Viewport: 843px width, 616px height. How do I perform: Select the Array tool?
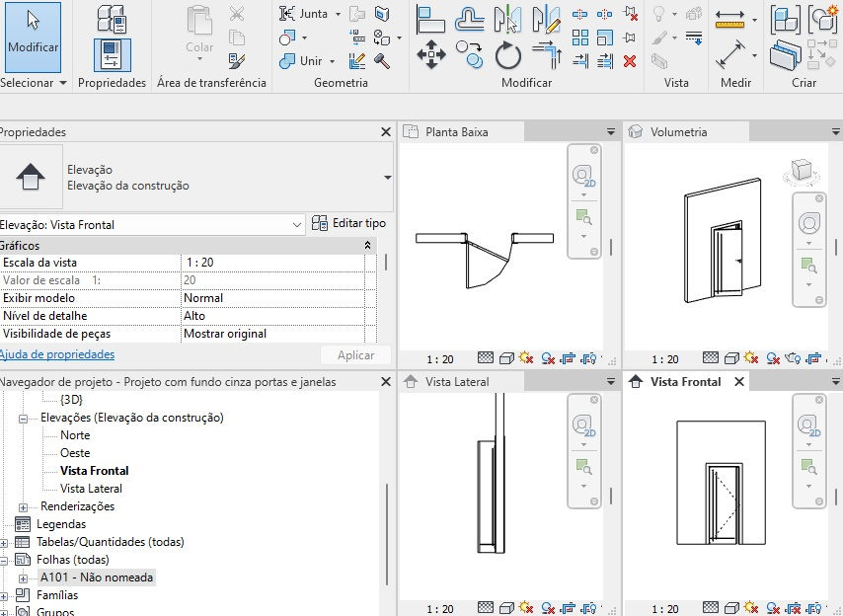(580, 38)
